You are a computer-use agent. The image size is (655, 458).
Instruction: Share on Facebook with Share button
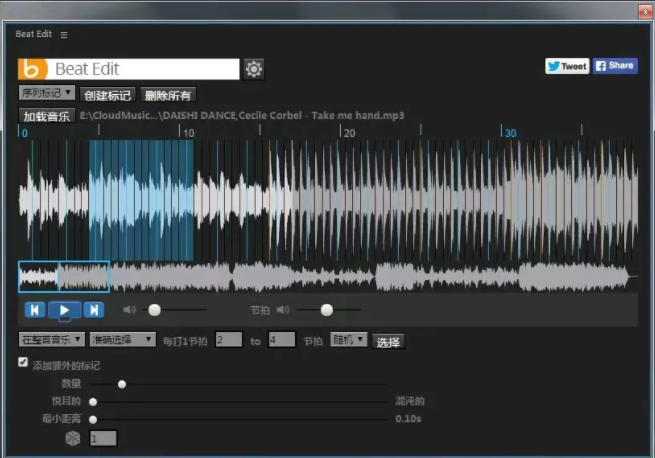615,66
